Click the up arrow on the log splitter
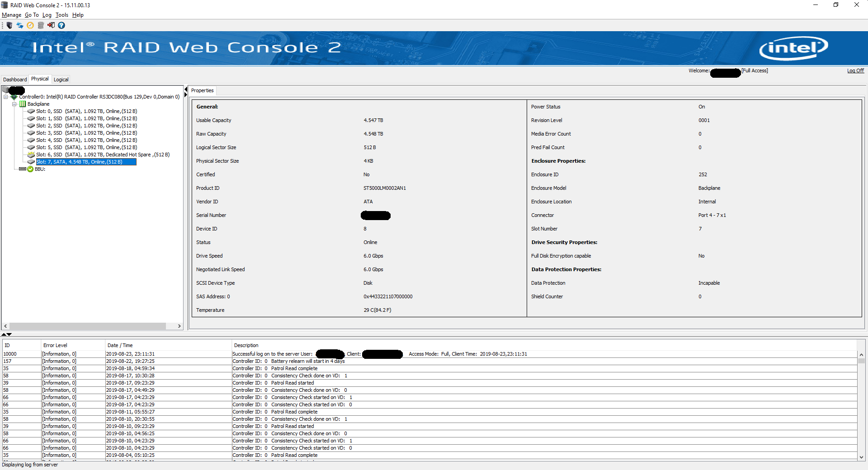The width and height of the screenshot is (868, 470). [4, 334]
